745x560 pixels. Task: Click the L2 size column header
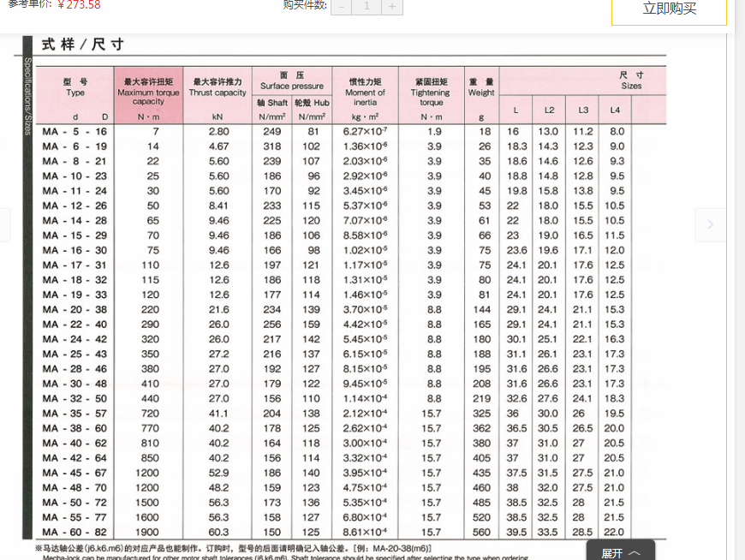pos(549,110)
